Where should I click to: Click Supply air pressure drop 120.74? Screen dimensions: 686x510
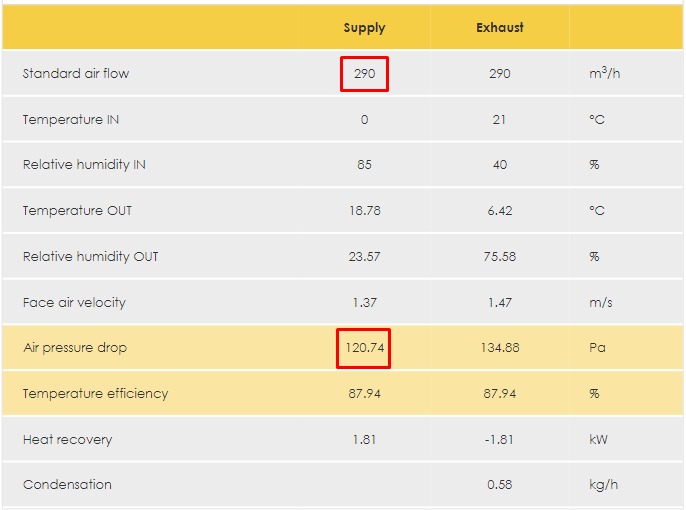tap(364, 348)
